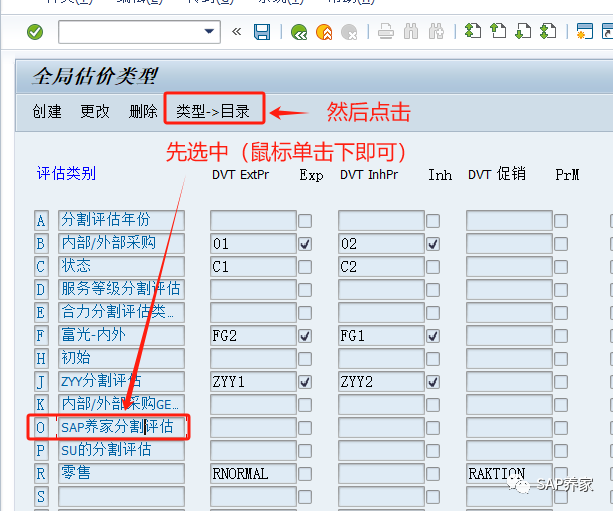
Task: Collapse command field with double-chevron icon
Action: coord(236,31)
